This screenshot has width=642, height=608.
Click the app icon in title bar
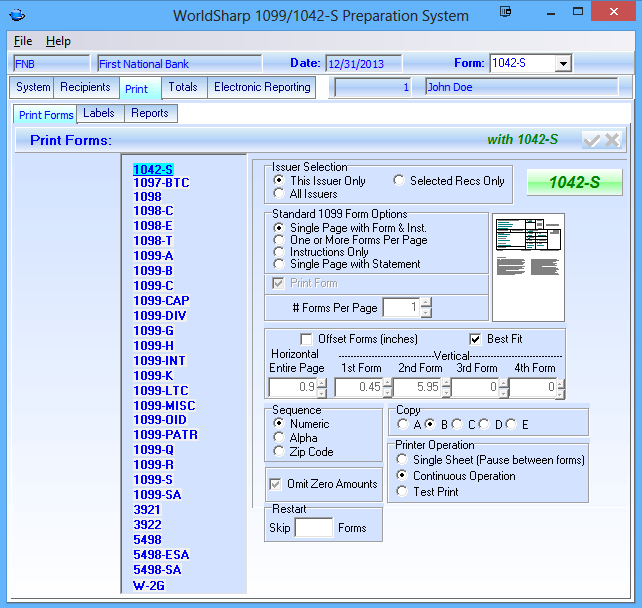[x=19, y=16]
